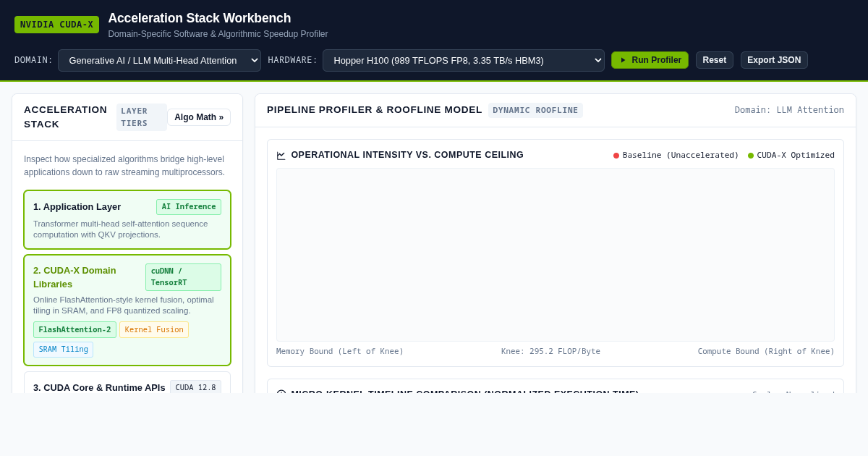
Task: Open the Hardware selection dropdown
Action: (463, 60)
